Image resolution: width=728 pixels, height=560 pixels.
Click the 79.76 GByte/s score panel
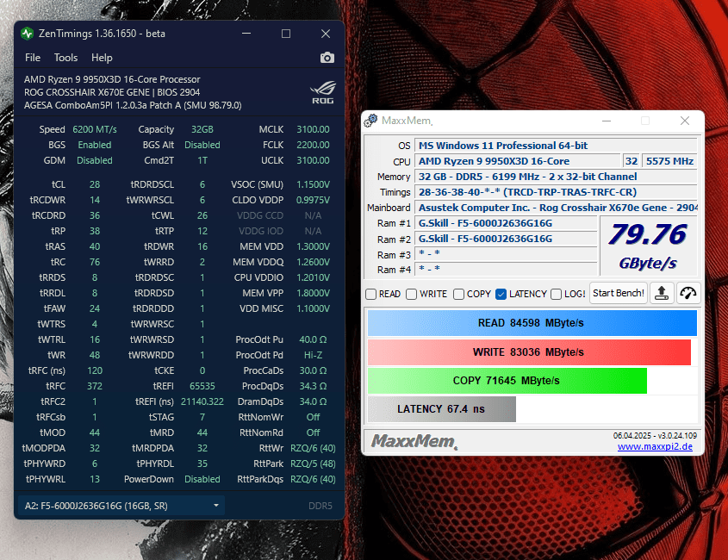tap(649, 246)
